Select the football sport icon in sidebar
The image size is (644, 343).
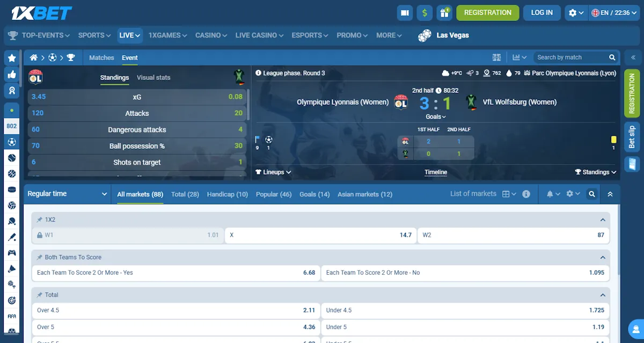click(x=11, y=143)
